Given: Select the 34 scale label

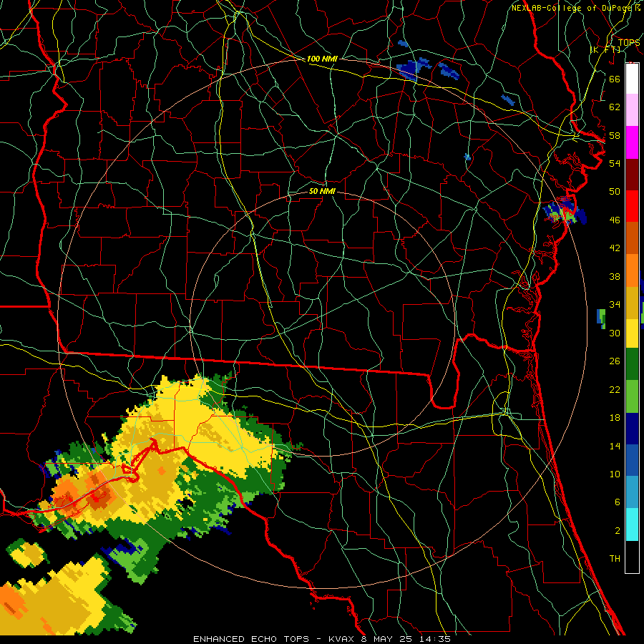Looking at the screenshot, I should pyautogui.click(x=615, y=305).
